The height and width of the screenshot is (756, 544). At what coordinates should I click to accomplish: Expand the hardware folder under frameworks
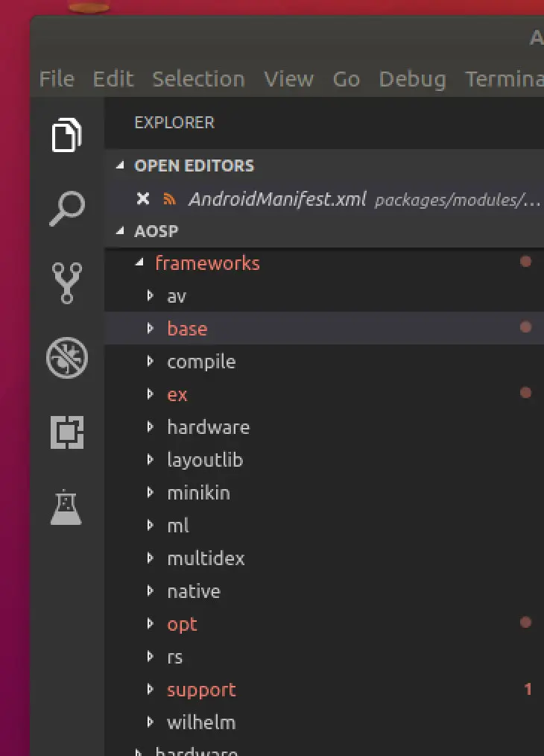pos(151,426)
